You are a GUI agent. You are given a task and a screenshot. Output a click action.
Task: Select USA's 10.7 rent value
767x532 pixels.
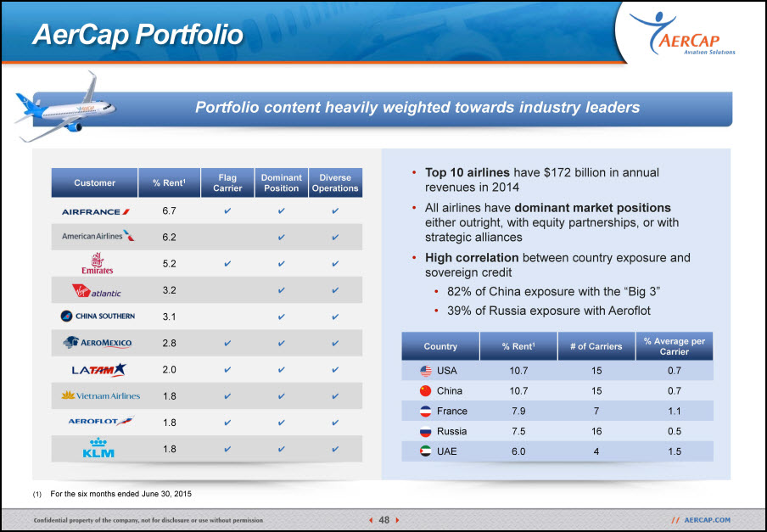[518, 371]
